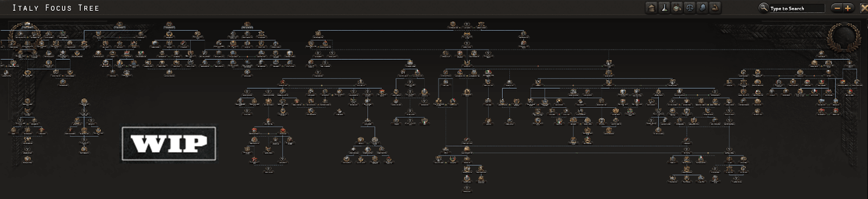Screen dimensions: 868x199
Task: Zoom out with the minus button
Action: click(x=838, y=8)
